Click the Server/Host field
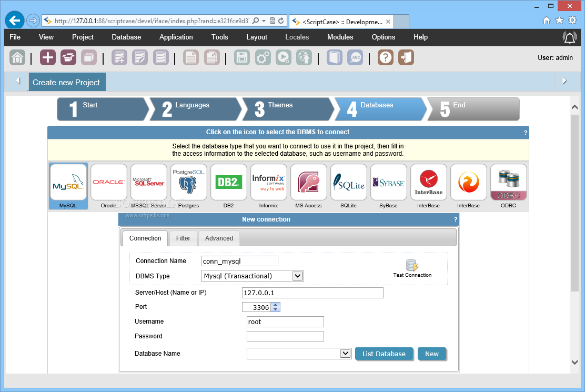The height and width of the screenshot is (392, 585). (312, 293)
